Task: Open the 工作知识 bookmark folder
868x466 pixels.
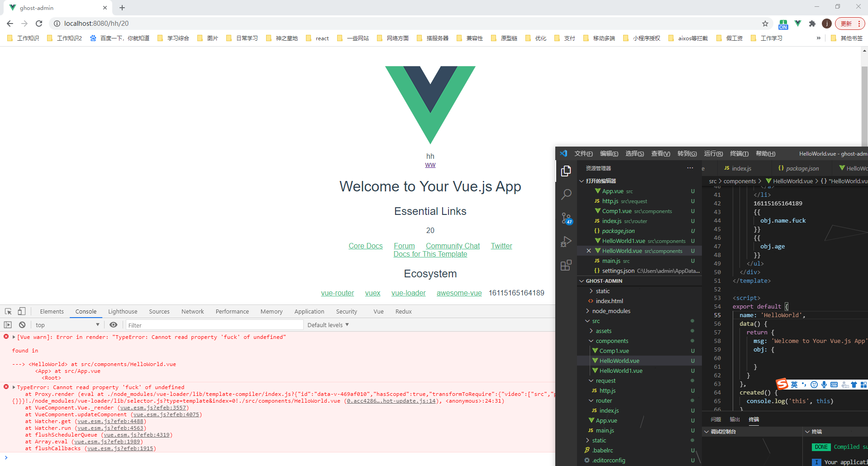Action: point(23,38)
